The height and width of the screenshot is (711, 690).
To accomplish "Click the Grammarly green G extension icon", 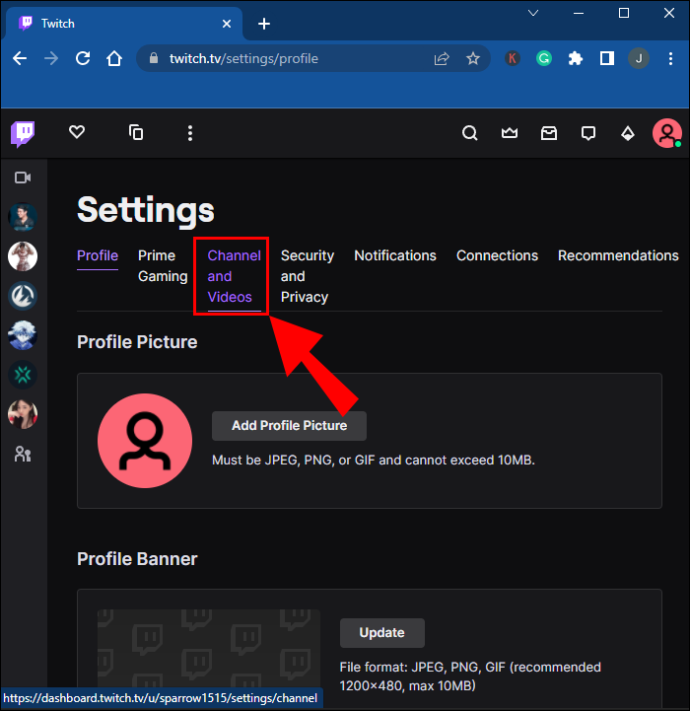I will click(544, 58).
